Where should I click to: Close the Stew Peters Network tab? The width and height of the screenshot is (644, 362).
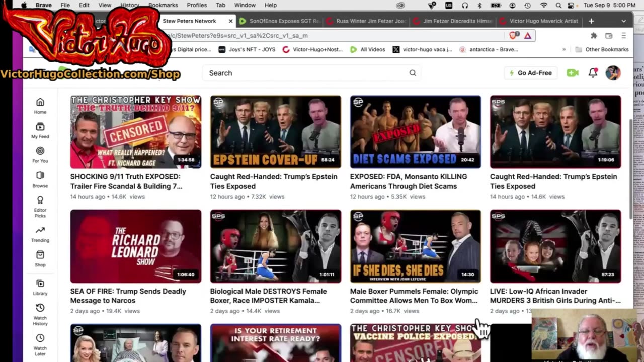231,21
